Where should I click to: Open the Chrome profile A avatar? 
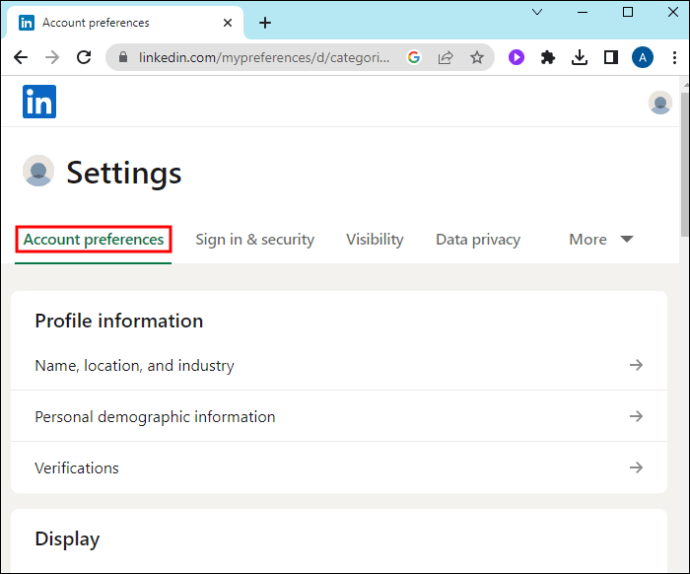(x=642, y=57)
